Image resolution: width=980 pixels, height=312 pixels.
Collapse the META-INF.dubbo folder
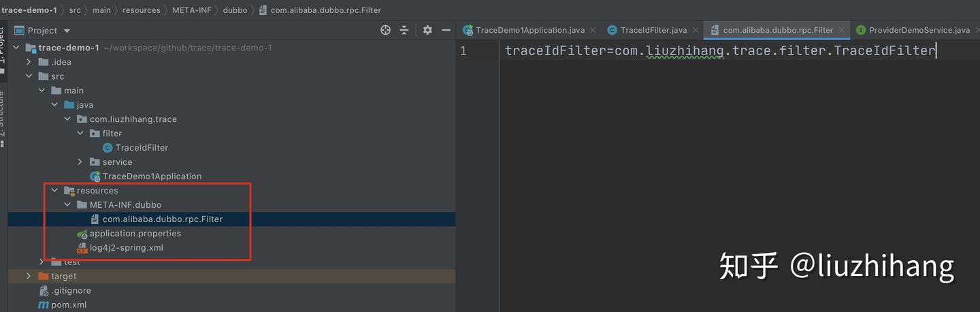point(67,205)
